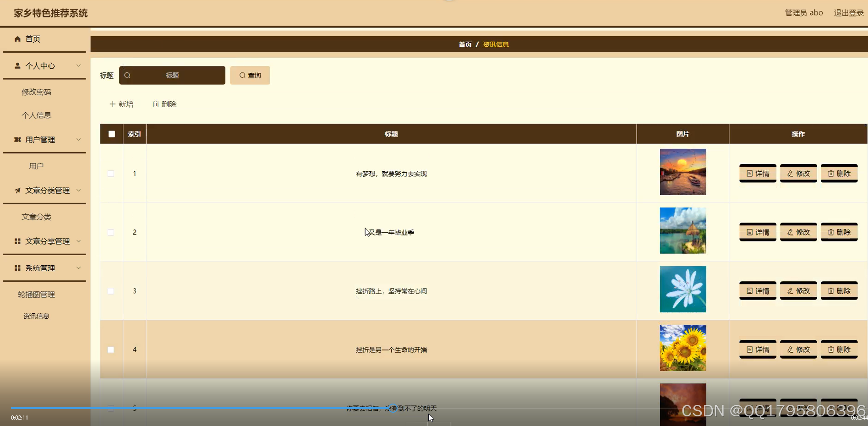The height and width of the screenshot is (426, 868).
Task: Click the home icon beside 首页
Action: pyautogui.click(x=17, y=39)
